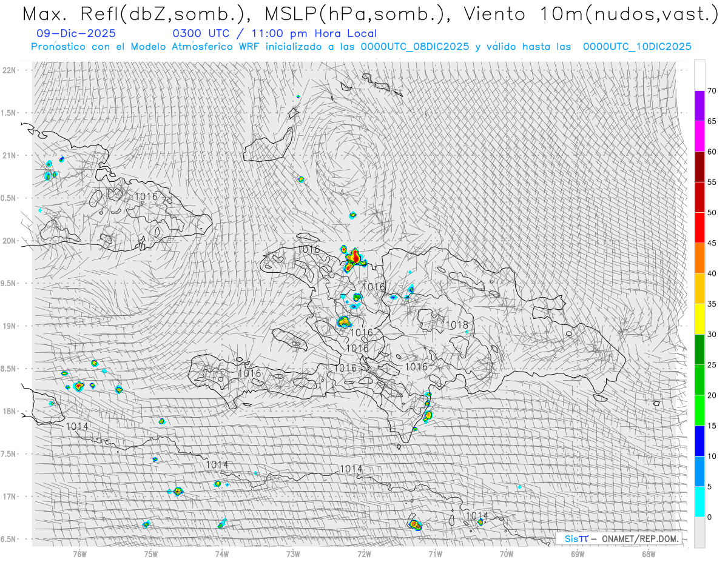Image resolution: width=728 pixels, height=562 pixels.
Task: Click the medium green 20–25 dBZ colorbar segment
Action: coord(699,380)
